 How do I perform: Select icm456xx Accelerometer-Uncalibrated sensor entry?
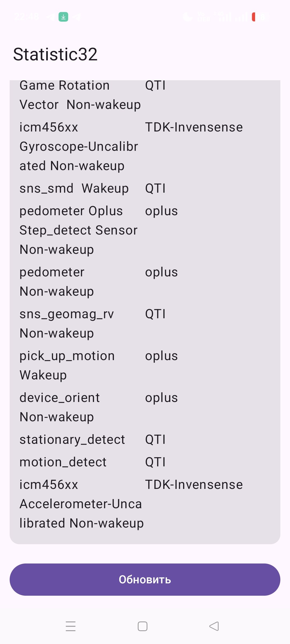click(145, 504)
